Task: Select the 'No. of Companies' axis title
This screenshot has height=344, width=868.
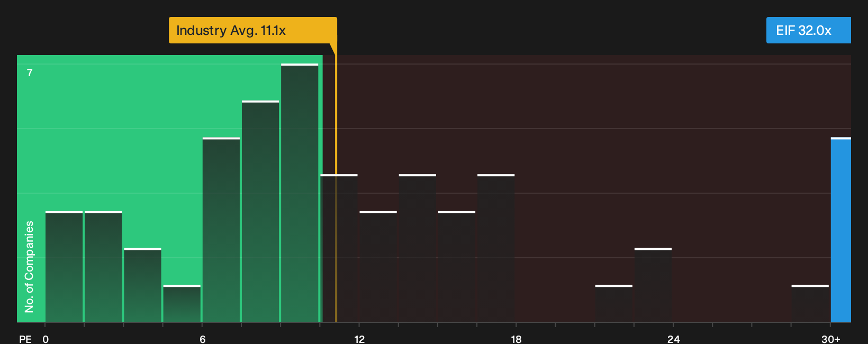Action: [29, 267]
